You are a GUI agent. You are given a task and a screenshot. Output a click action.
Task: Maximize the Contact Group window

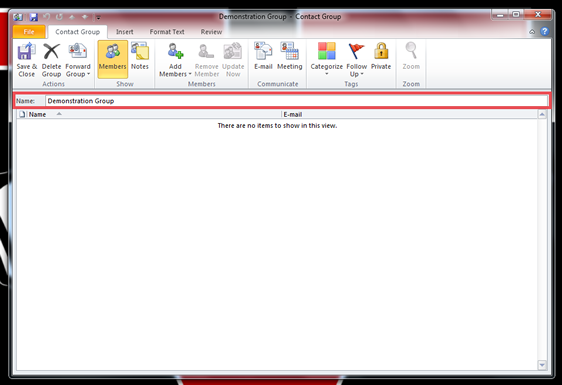(515, 15)
